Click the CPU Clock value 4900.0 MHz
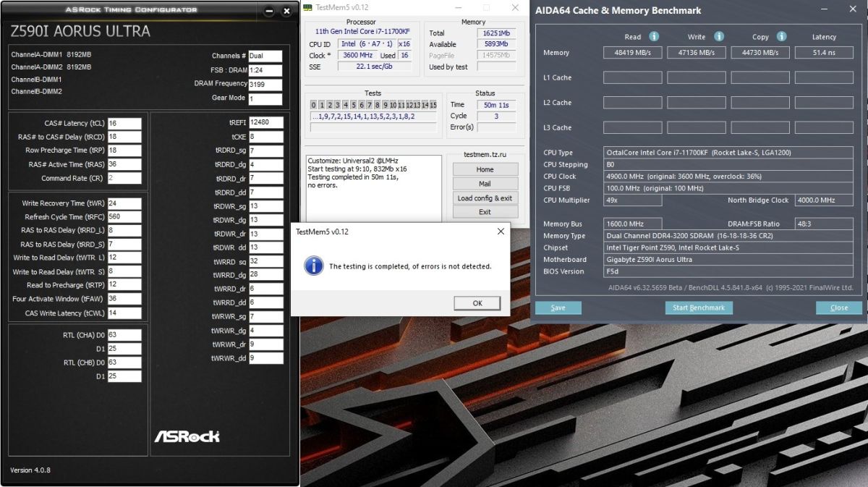Screen dimensions: 868x487 (728, 177)
